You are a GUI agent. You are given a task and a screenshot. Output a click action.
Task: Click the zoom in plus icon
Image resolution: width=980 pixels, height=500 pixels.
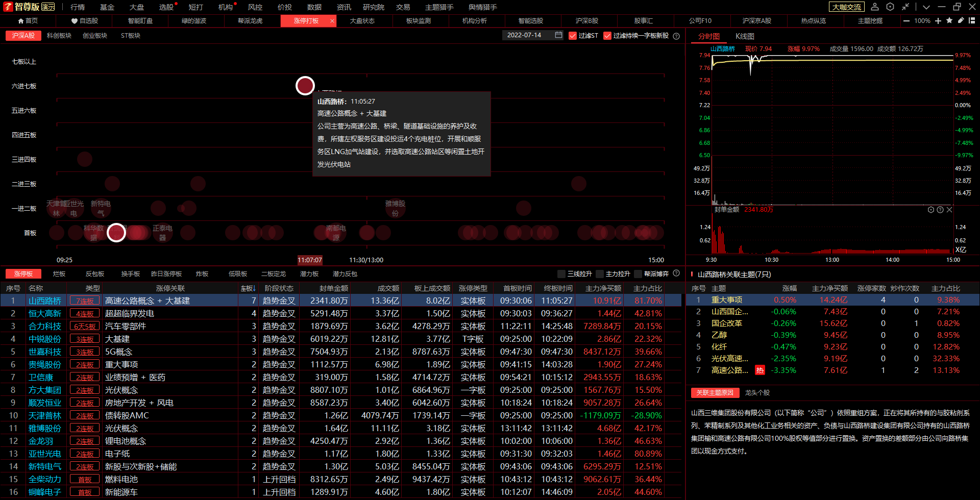click(938, 21)
